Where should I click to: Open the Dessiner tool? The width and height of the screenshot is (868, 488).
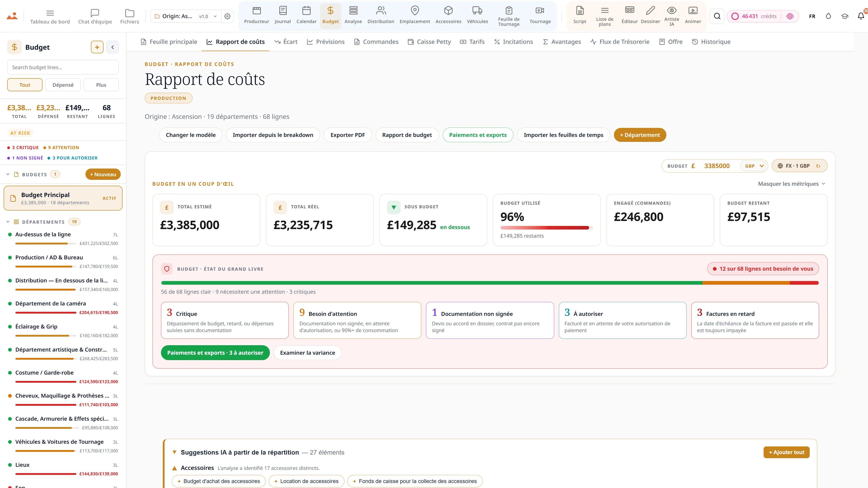coord(650,16)
